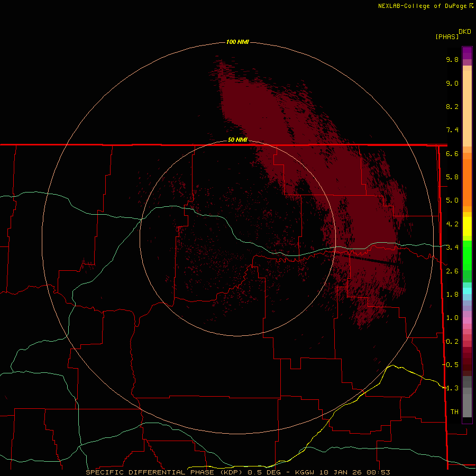Screen dimensions: 476x476
Task: Click the yellow segment of color bar
Action: tap(467, 226)
